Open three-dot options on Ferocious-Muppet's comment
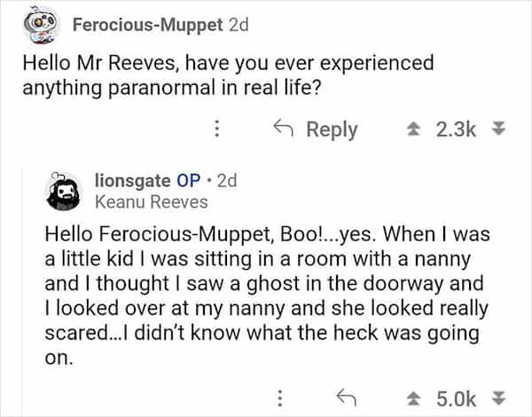Screen dimensions: 532x417 coord(214,130)
